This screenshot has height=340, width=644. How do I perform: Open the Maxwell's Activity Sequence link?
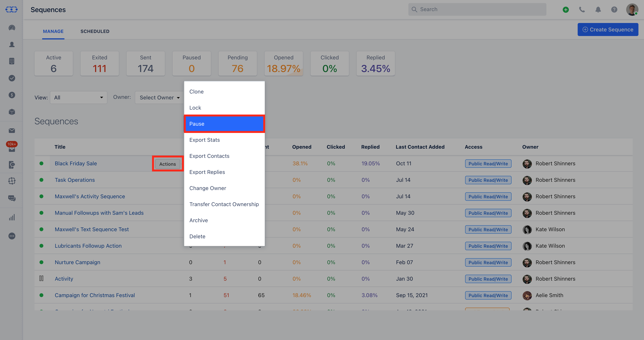click(x=90, y=196)
